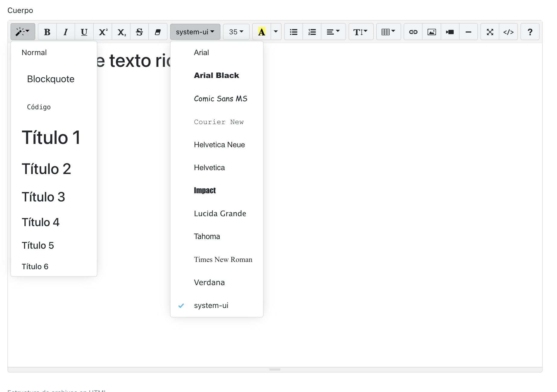This screenshot has height=392, width=557.
Task: Apply yellow highlight recent color
Action: click(262, 32)
